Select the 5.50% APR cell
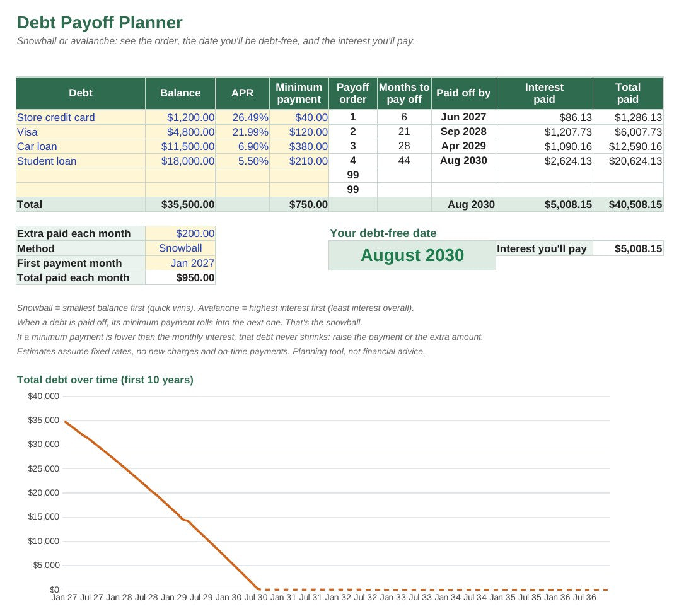 243,161
